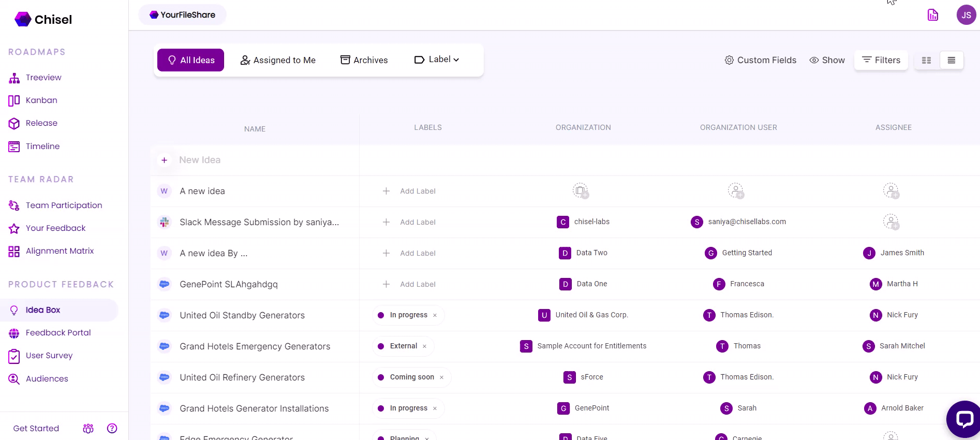
Task: Toggle Show columns visibility
Action: tap(827, 61)
